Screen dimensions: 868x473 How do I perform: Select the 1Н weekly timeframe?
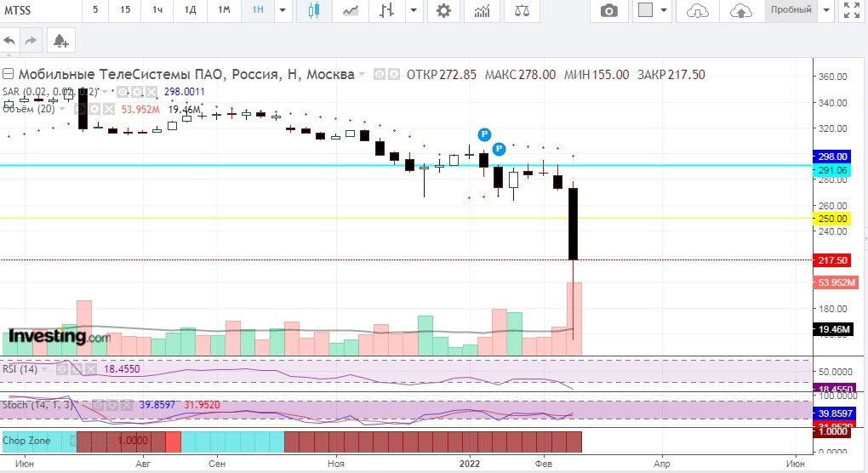pyautogui.click(x=257, y=10)
